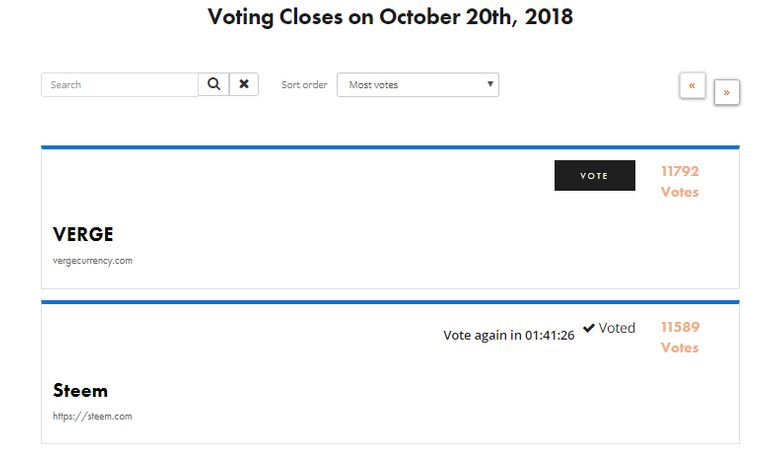Image resolution: width=768 pixels, height=454 pixels.
Task: Click the 11589 Votes count
Action: coord(680,337)
